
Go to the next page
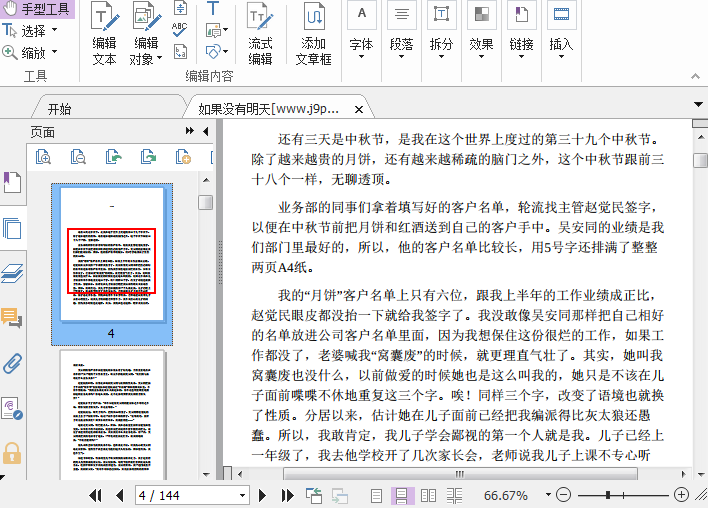[x=263, y=495]
